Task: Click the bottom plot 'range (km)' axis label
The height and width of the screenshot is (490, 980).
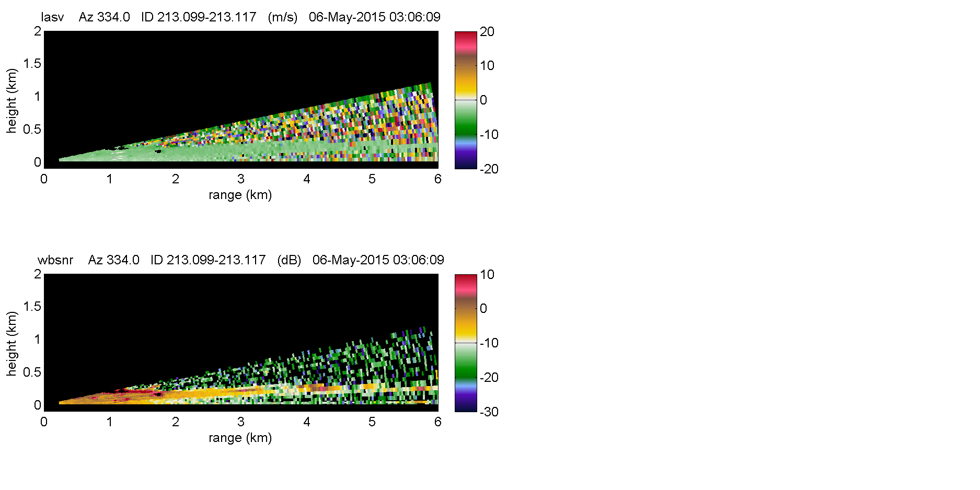Action: [240, 438]
